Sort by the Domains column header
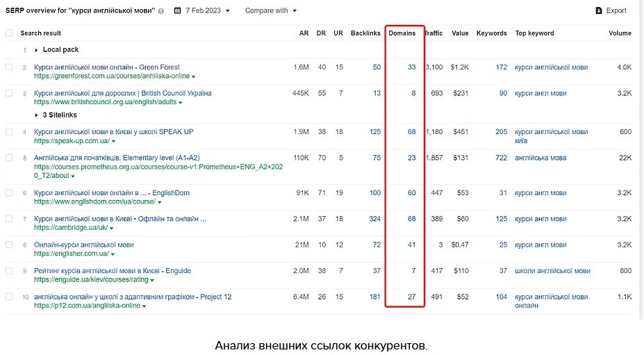The width and height of the screenshot is (644, 355). [402, 33]
